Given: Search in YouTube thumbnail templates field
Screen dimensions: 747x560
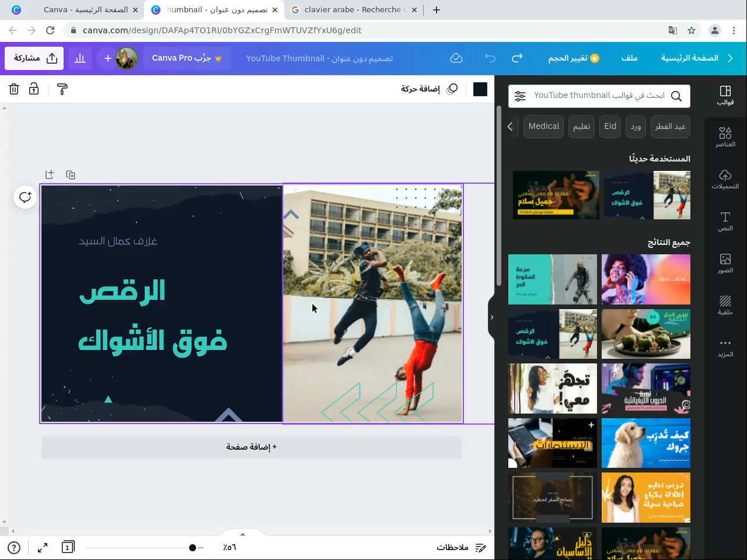Looking at the screenshot, I should coord(599,96).
